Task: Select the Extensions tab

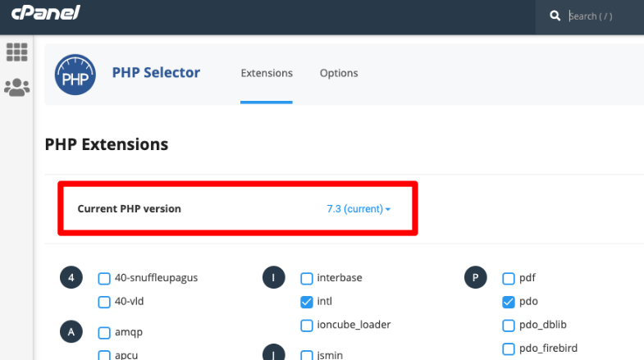Action: (x=267, y=73)
